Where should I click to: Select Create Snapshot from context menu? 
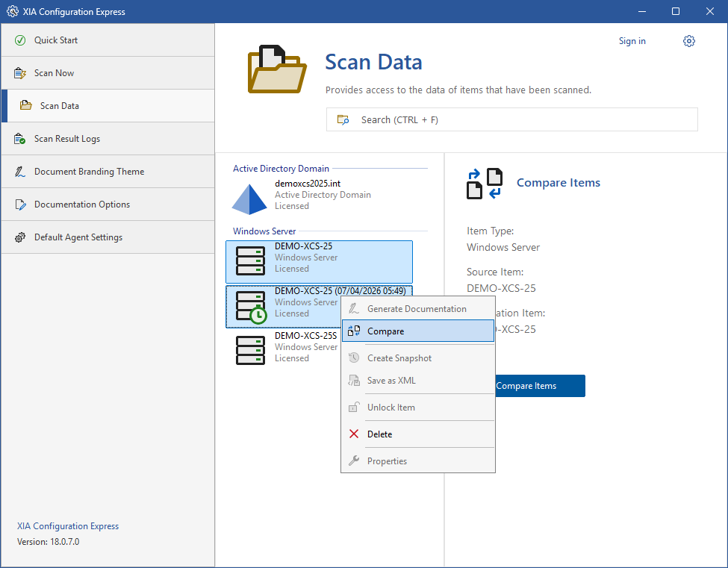[x=399, y=358]
